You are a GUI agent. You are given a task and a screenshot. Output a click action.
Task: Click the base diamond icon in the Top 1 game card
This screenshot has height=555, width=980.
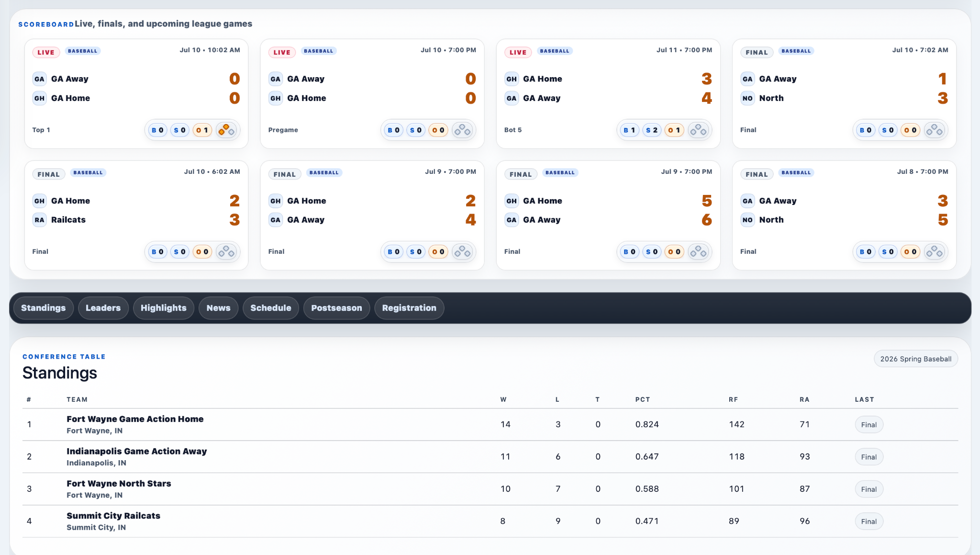(x=226, y=130)
